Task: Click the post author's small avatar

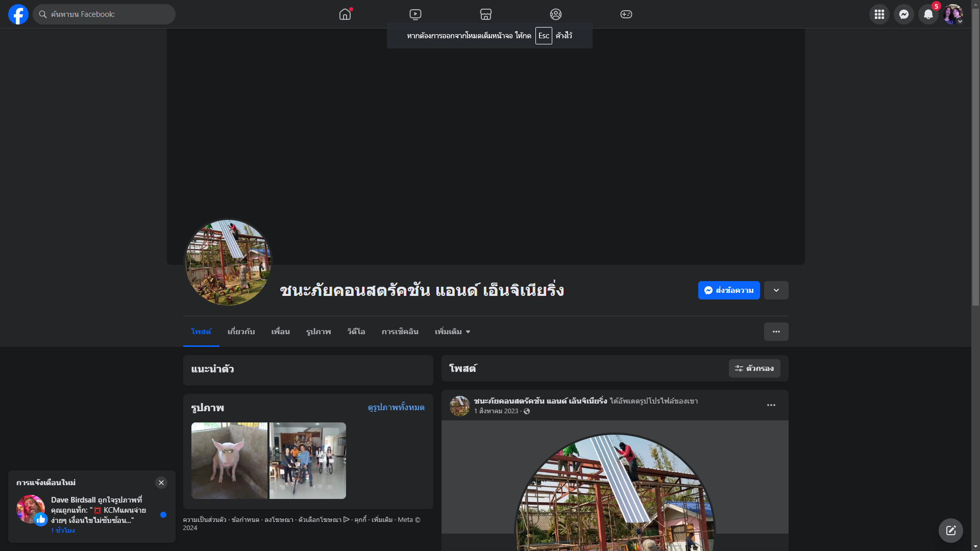Action: (460, 406)
